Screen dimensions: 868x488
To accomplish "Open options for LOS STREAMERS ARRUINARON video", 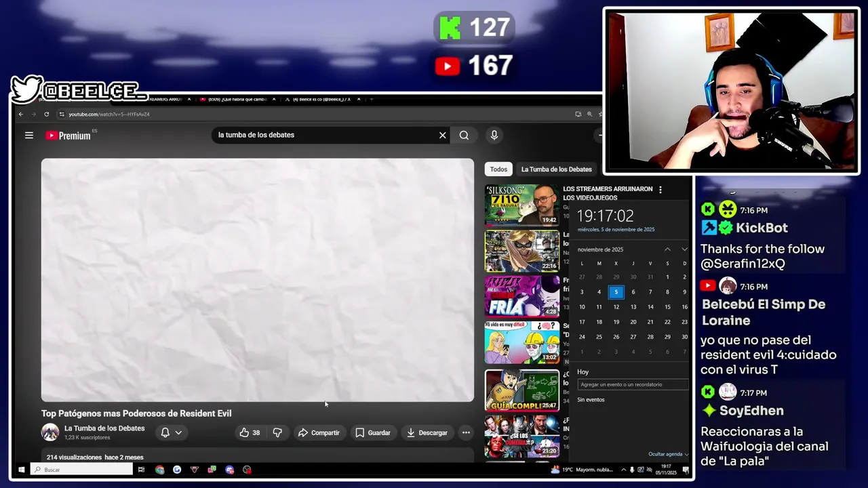I will (x=660, y=190).
